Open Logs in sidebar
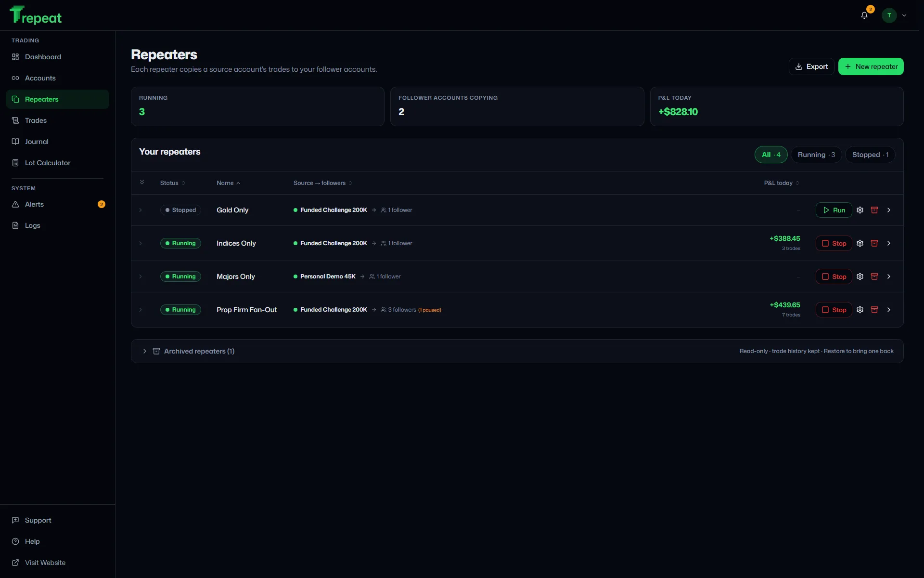Image resolution: width=924 pixels, height=578 pixels. (57, 225)
